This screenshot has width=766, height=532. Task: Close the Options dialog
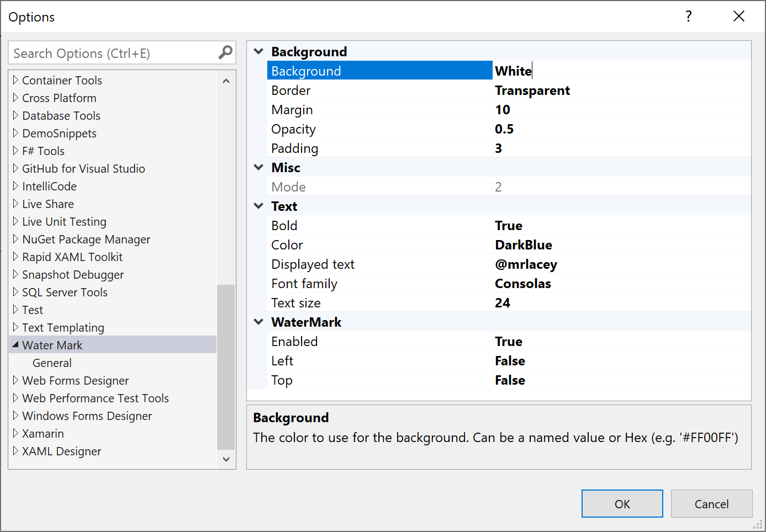point(739,16)
